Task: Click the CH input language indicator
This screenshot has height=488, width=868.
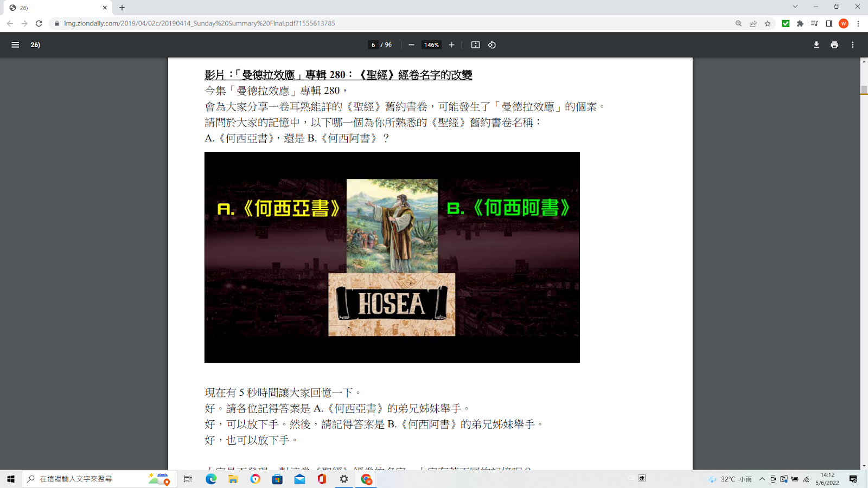Action: [x=631, y=478]
